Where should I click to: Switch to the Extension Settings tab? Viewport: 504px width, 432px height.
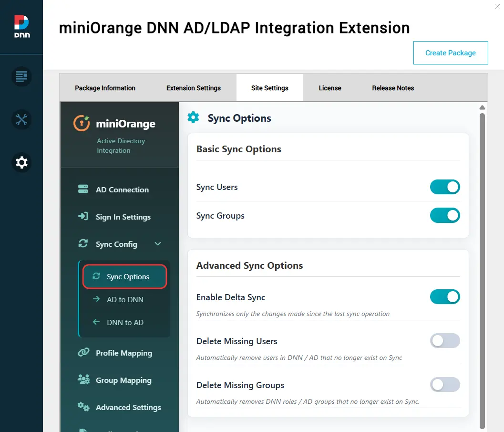pyautogui.click(x=194, y=88)
